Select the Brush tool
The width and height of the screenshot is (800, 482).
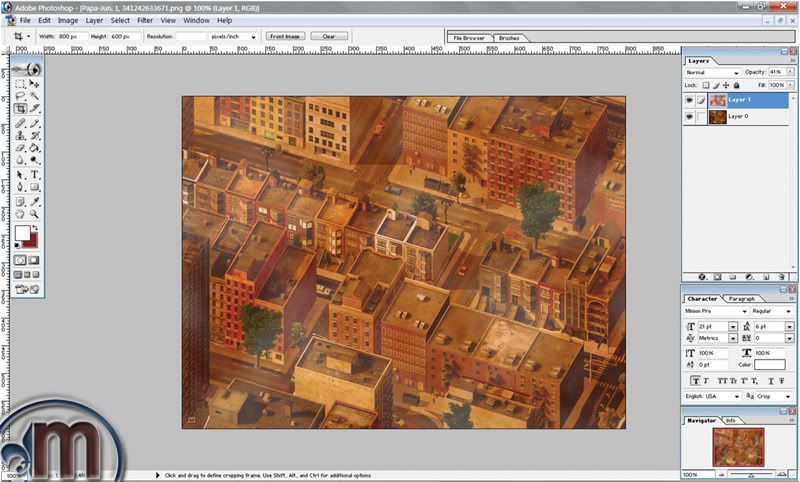tap(34, 123)
